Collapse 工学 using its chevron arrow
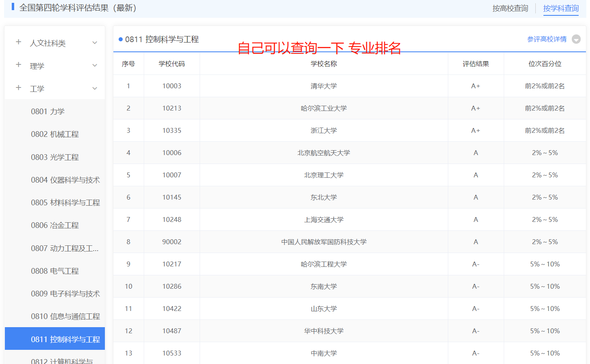 94,88
